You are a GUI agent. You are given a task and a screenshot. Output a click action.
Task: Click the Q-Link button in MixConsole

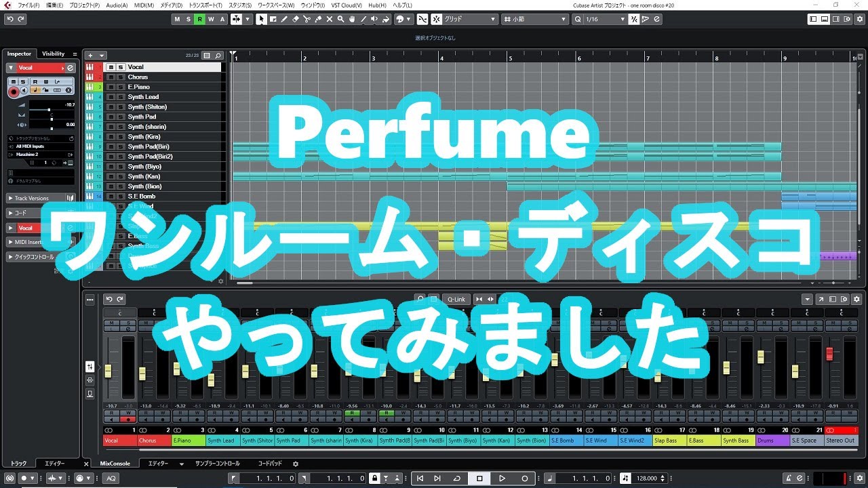click(456, 299)
